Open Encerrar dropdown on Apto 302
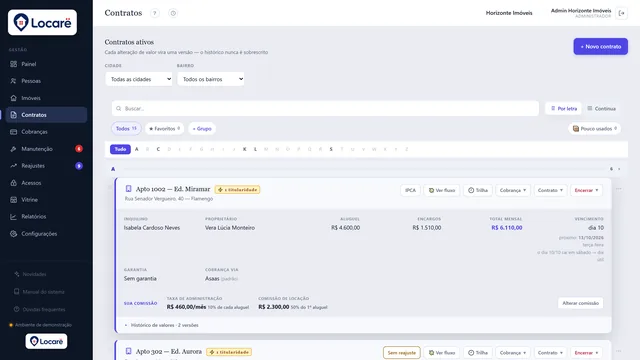The image size is (640, 360). 586,353
